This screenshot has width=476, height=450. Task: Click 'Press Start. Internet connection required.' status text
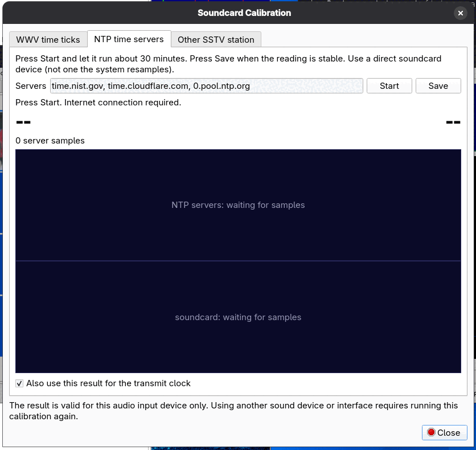pos(99,103)
